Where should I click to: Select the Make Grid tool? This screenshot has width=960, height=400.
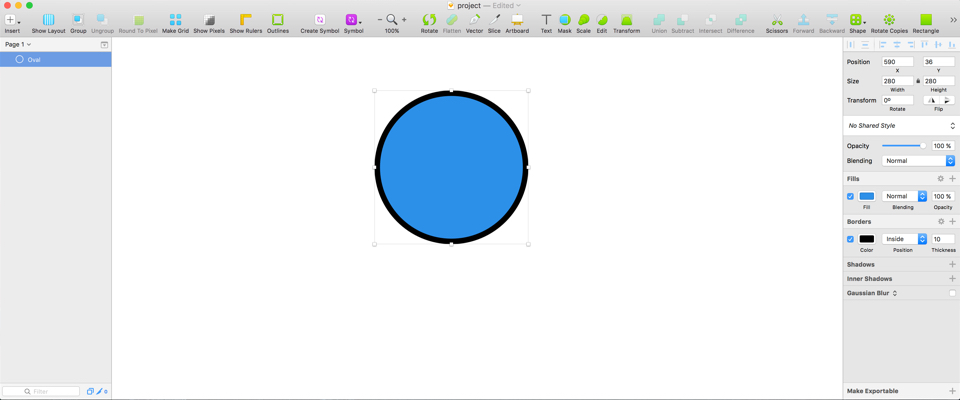(175, 20)
